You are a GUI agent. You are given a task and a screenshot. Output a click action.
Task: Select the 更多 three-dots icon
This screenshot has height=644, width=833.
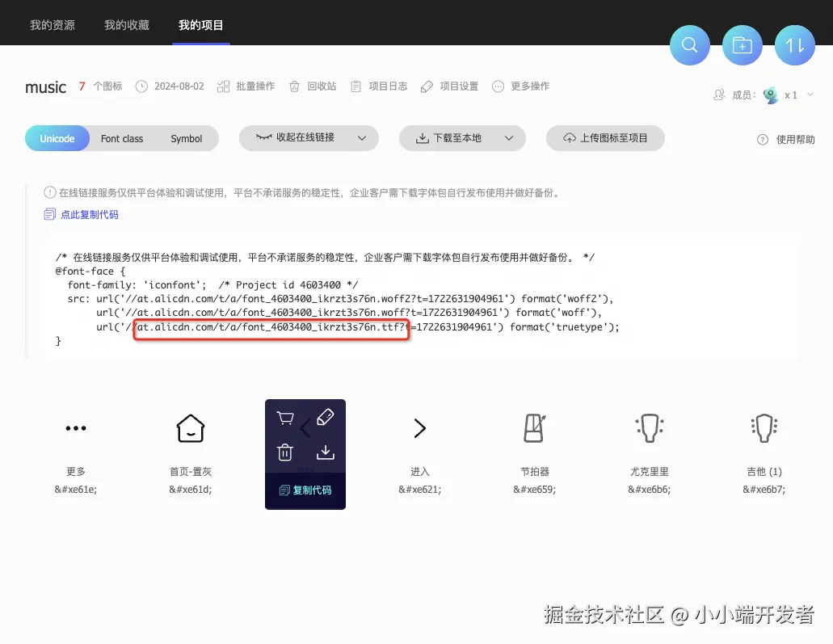click(x=76, y=427)
